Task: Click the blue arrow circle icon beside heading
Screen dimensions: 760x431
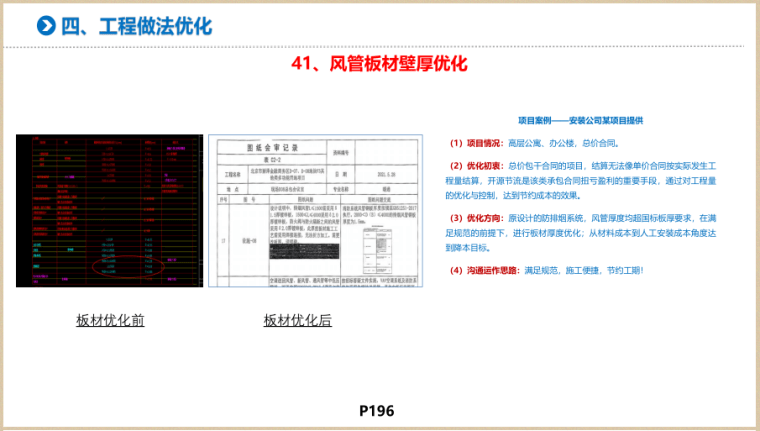Action: pos(47,25)
